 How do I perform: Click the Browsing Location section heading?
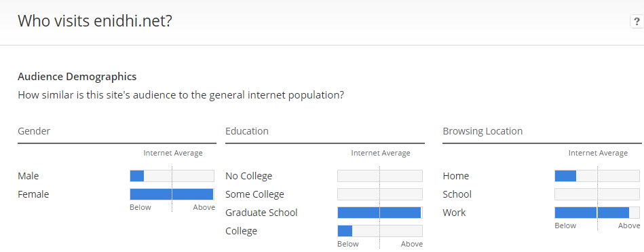(482, 131)
